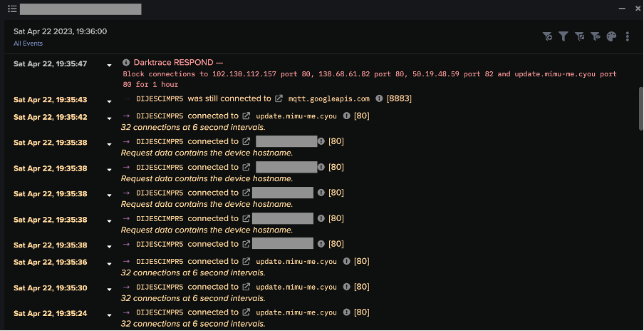This screenshot has height=331, width=644.
Task: Click the [8883] port label
Action: pyautogui.click(x=399, y=98)
